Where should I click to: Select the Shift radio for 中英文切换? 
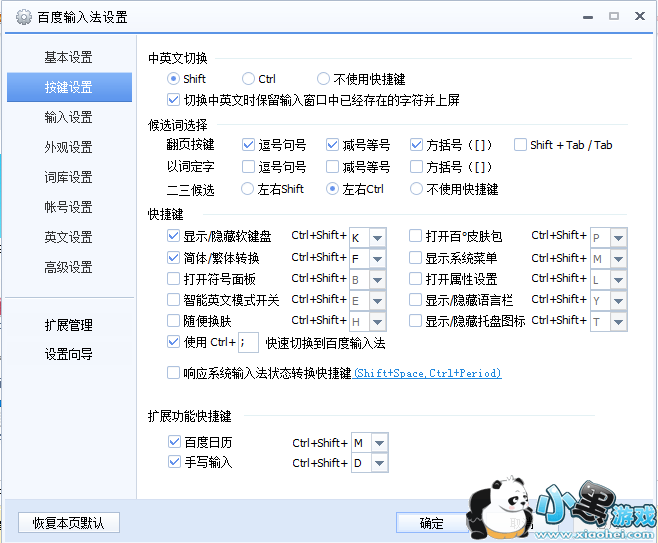[x=173, y=78]
